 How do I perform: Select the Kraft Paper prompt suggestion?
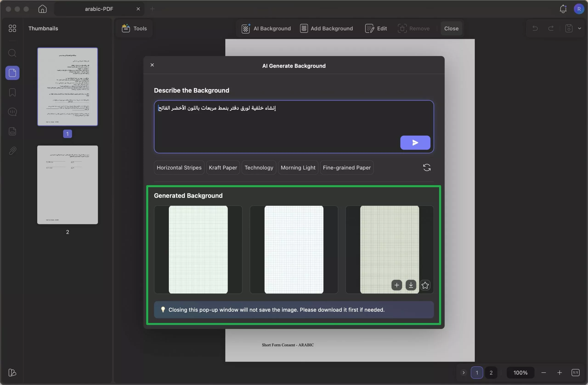tap(223, 167)
